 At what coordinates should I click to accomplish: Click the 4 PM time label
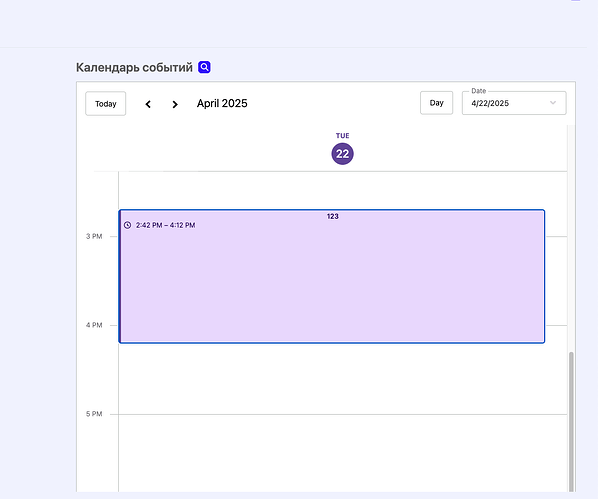coord(94,325)
